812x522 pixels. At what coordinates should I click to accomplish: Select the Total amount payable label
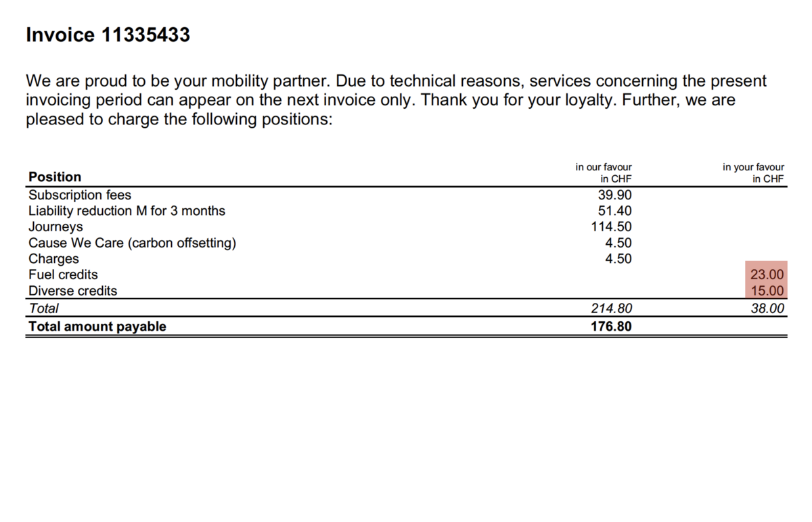point(97,327)
